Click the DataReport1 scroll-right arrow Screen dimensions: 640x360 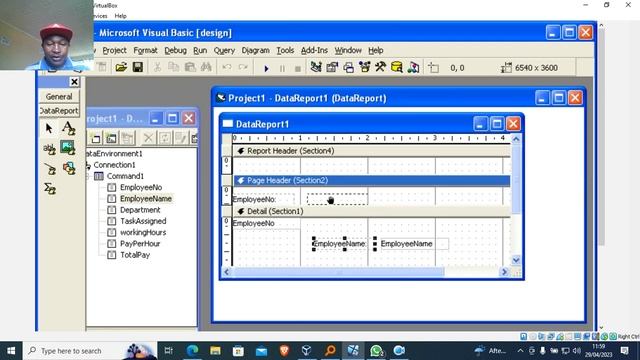point(504,272)
